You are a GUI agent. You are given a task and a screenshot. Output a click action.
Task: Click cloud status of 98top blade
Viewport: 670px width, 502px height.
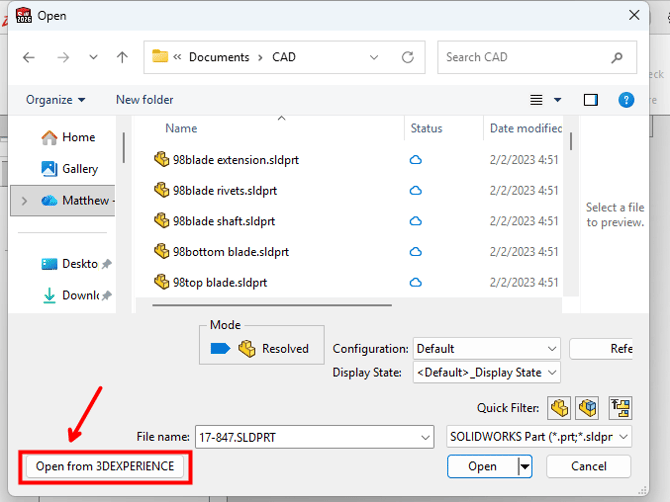(415, 283)
